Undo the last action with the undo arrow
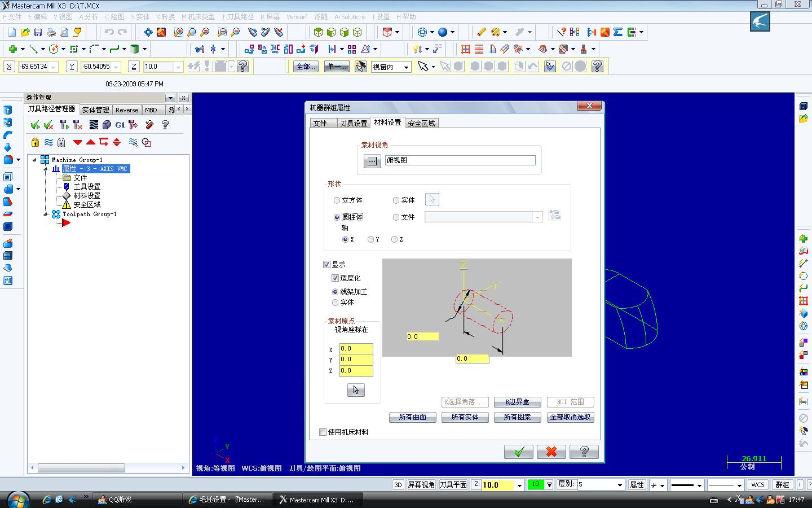The width and height of the screenshot is (812, 508). [x=109, y=32]
